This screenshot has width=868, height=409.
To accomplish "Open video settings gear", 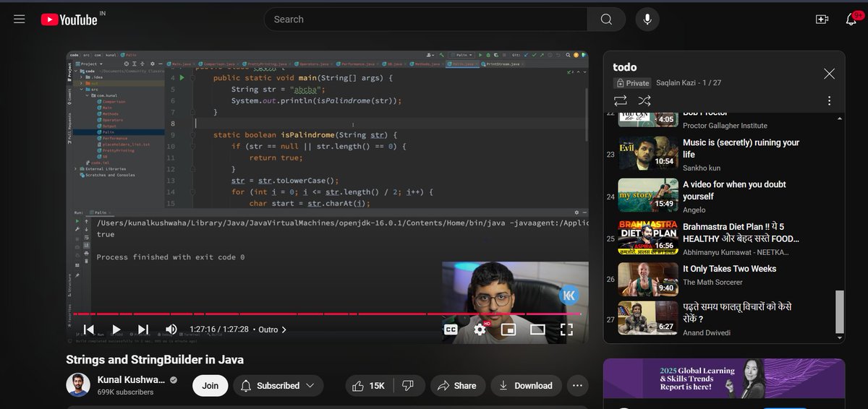I will (x=480, y=330).
